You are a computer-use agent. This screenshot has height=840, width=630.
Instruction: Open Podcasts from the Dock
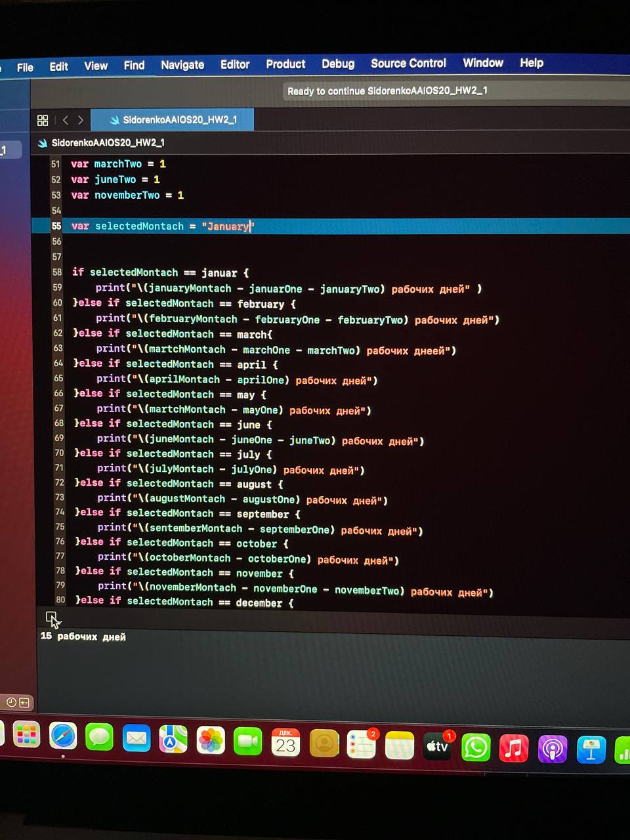pyautogui.click(x=553, y=749)
